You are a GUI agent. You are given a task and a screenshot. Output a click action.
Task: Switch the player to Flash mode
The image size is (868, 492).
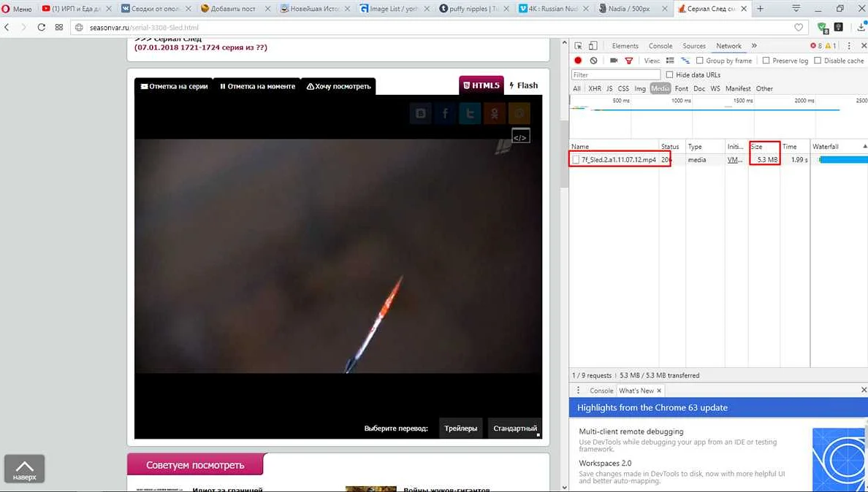(523, 85)
